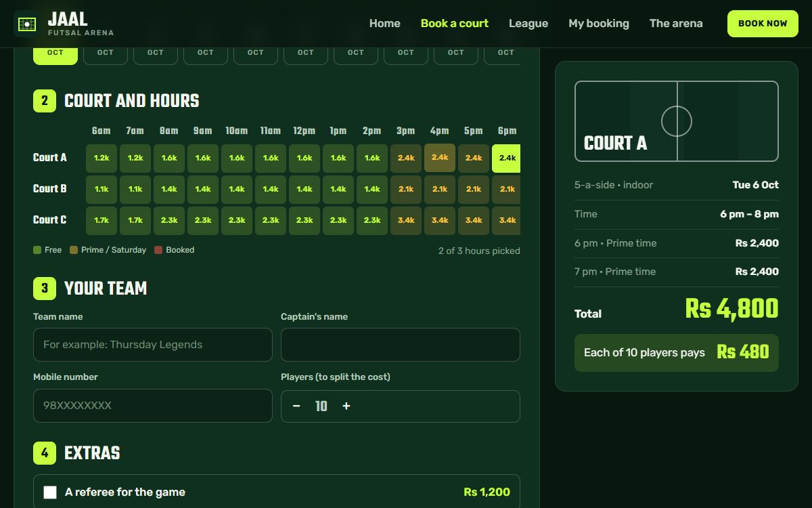Viewport: 812px width, 508px height.
Task: Choose Court A 5pm slot
Action: point(474,158)
